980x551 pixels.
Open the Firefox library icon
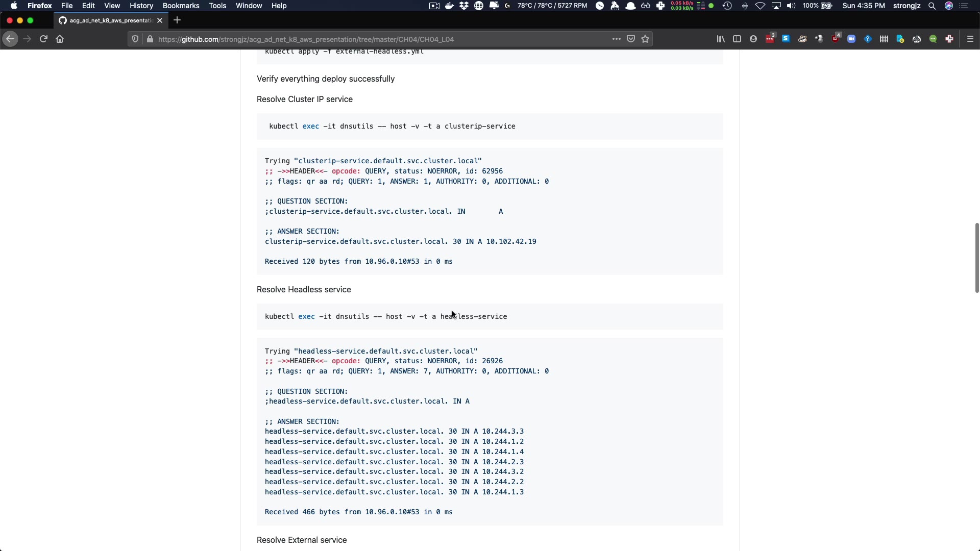click(x=720, y=39)
